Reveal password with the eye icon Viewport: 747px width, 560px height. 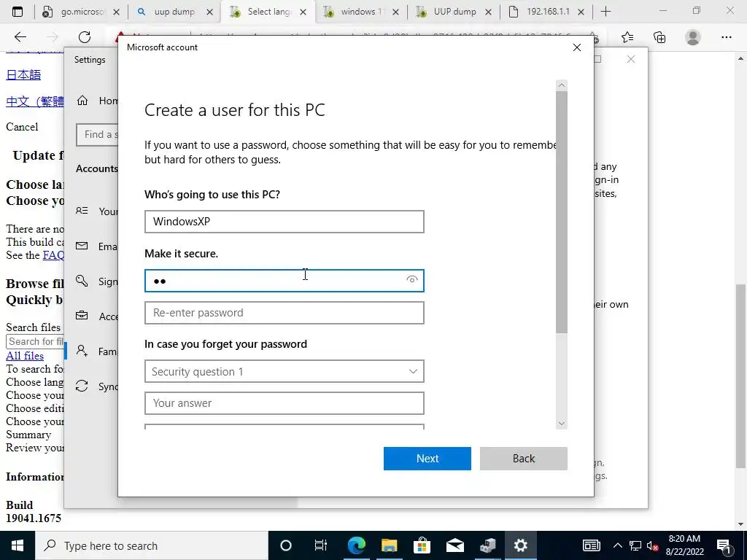pos(411,280)
